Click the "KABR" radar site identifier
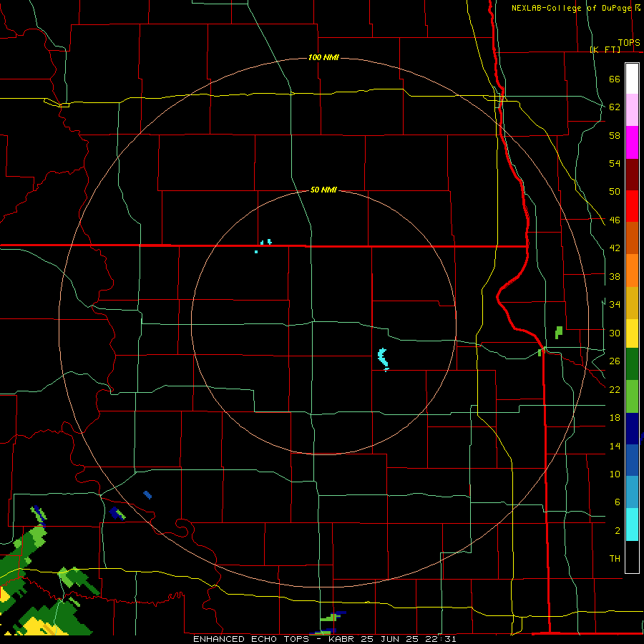Image resolution: width=644 pixels, height=644 pixels. (x=343, y=639)
